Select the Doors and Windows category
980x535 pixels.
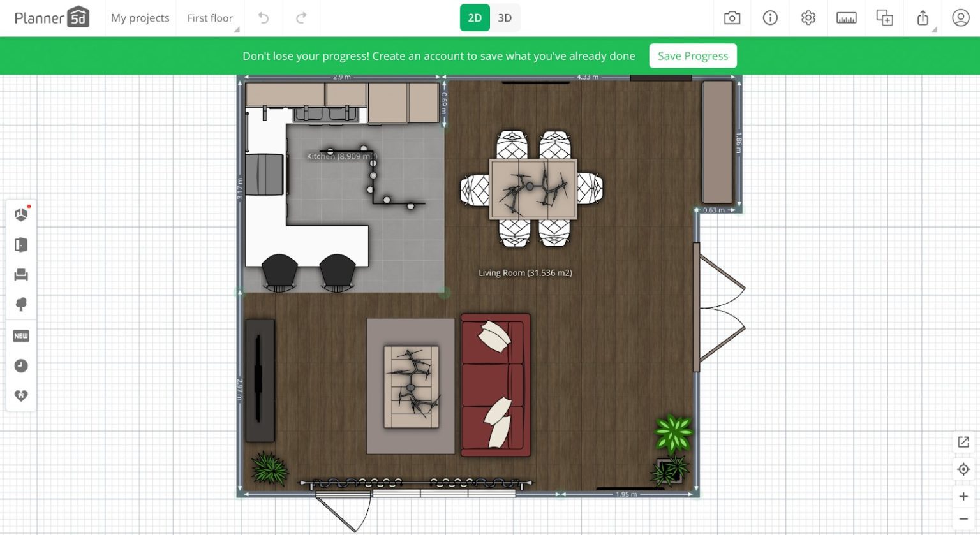click(x=21, y=244)
